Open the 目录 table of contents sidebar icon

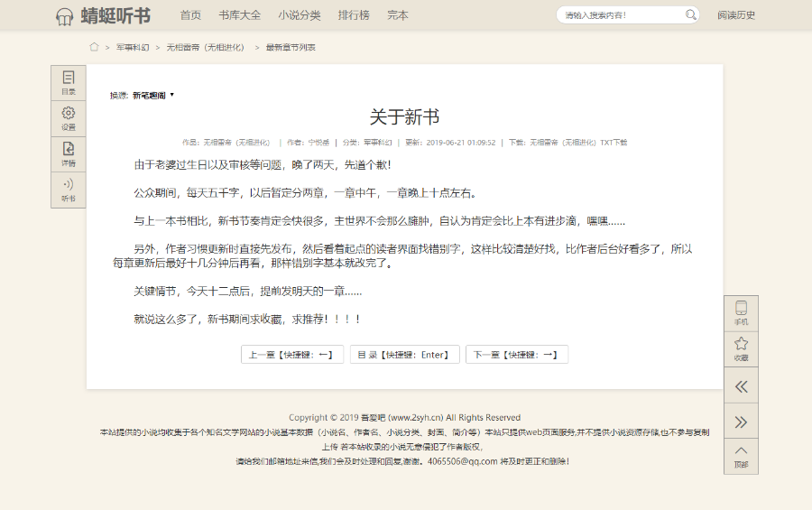coord(69,82)
